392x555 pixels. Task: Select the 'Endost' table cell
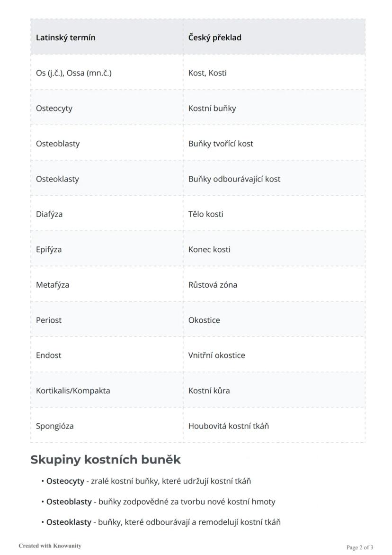pyautogui.click(x=49, y=355)
